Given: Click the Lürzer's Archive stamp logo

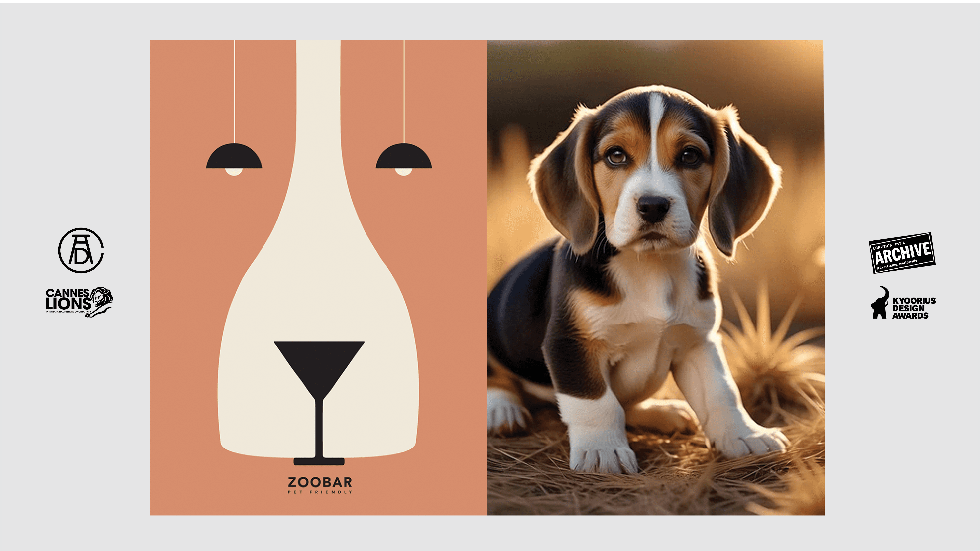Looking at the screenshot, I should click(902, 252).
